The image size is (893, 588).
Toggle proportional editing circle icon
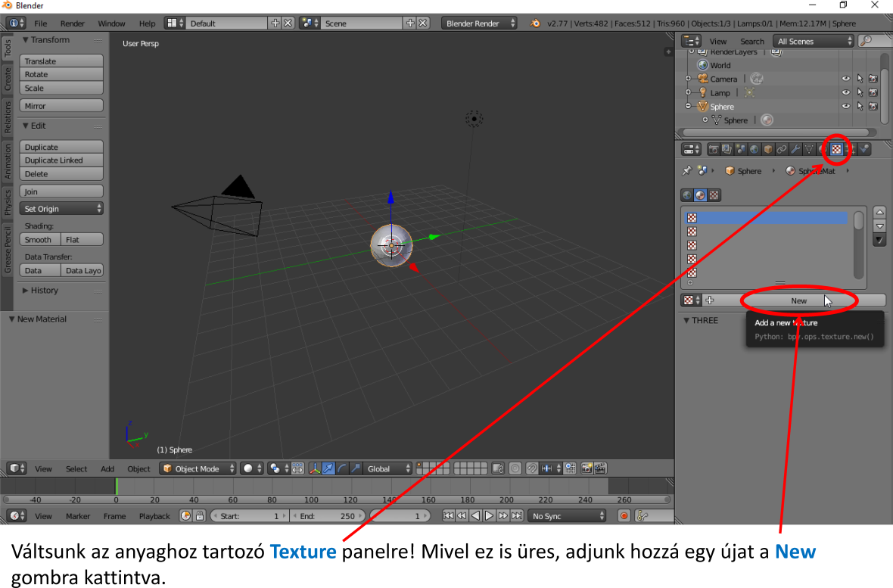pyautogui.click(x=515, y=469)
